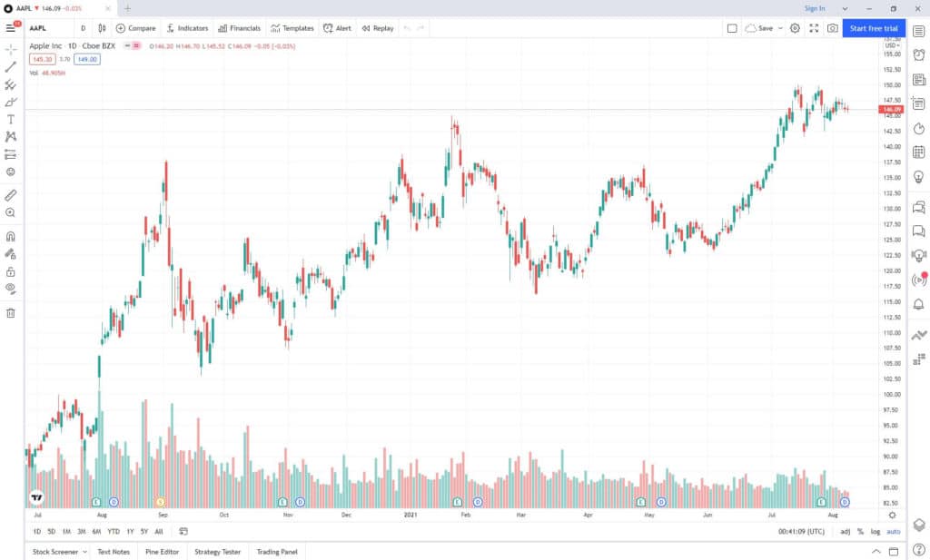Switch to Strategy Tester tab
Viewport: 930px width, 560px height.
[x=218, y=552]
